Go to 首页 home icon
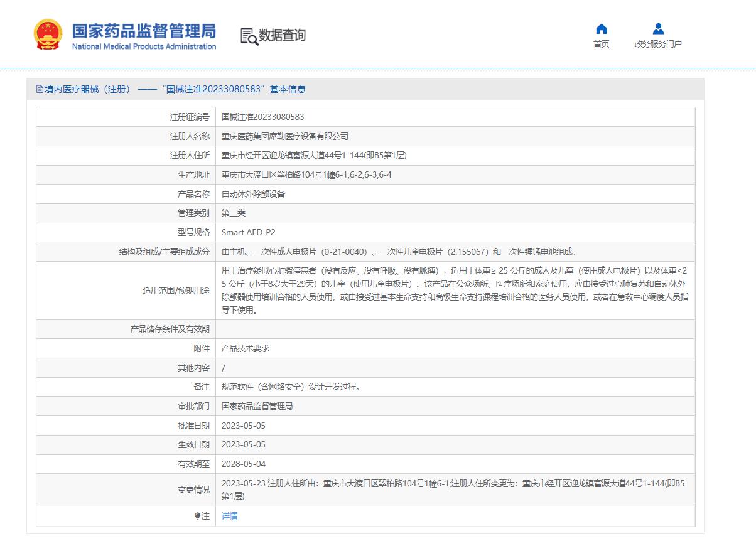Viewport: 756px width, 541px height. pos(601,29)
